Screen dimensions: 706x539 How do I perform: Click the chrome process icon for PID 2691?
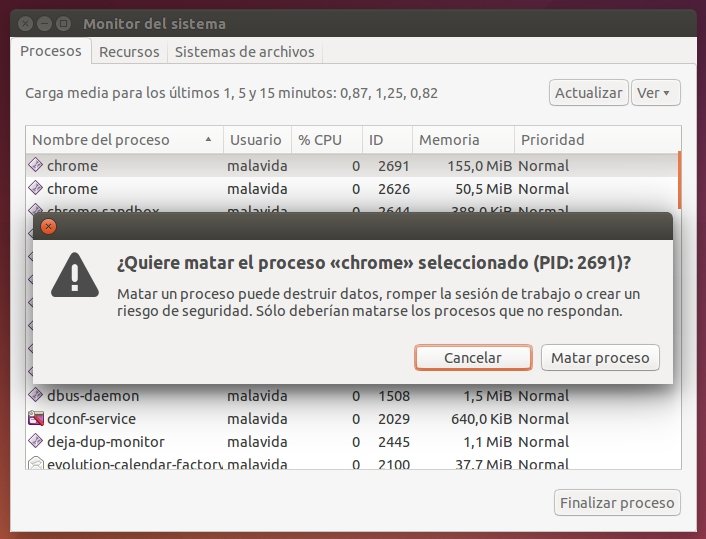click(36, 165)
